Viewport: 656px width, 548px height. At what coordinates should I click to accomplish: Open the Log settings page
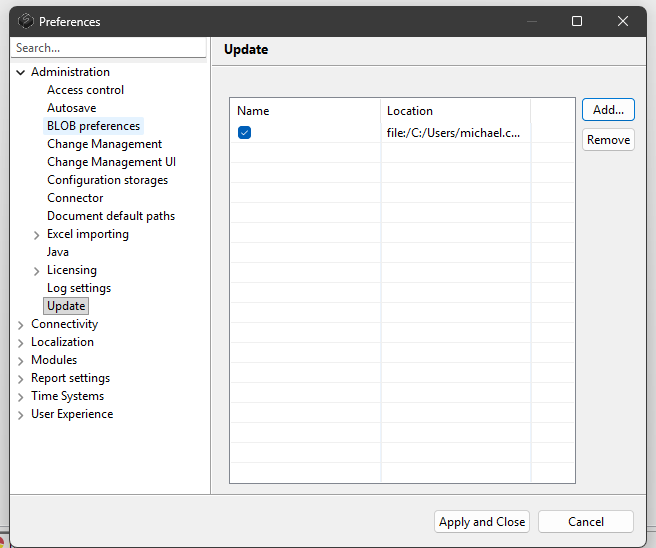tap(79, 288)
